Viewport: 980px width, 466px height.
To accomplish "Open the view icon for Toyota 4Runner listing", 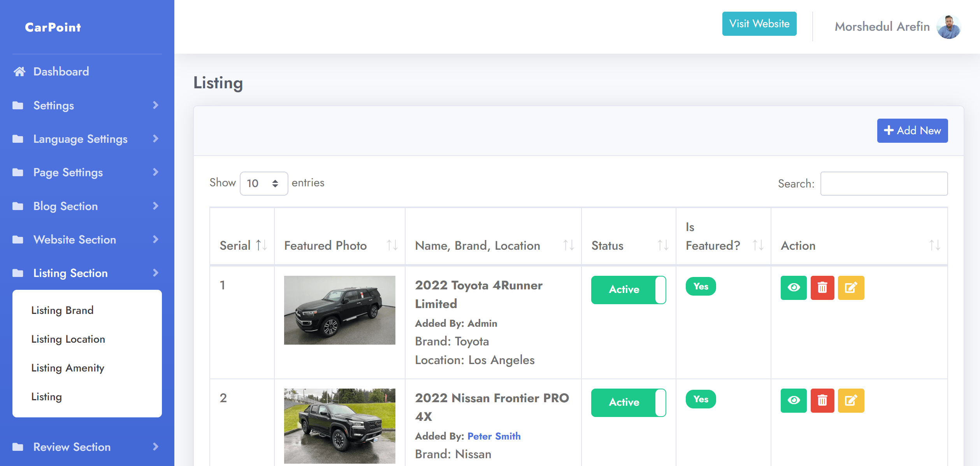I will coord(794,288).
